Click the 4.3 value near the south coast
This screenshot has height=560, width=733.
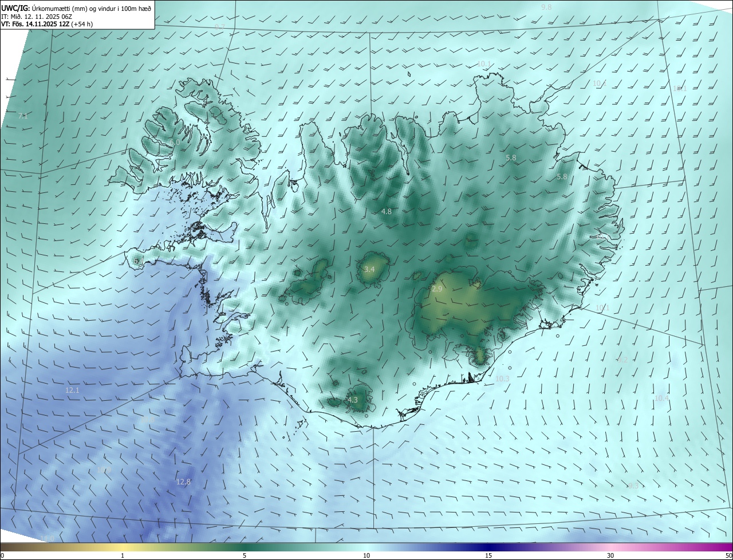(x=352, y=400)
